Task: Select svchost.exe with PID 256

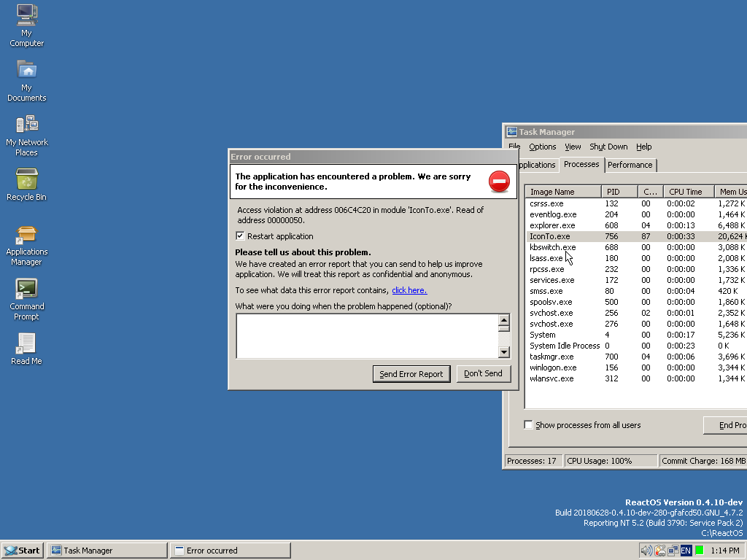Action: [636, 313]
